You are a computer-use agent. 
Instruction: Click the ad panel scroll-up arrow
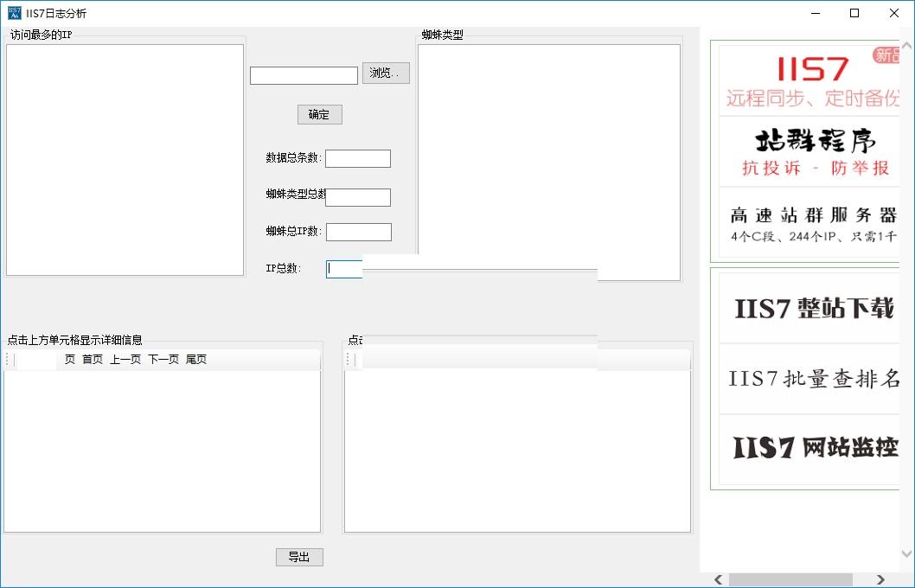point(907,45)
